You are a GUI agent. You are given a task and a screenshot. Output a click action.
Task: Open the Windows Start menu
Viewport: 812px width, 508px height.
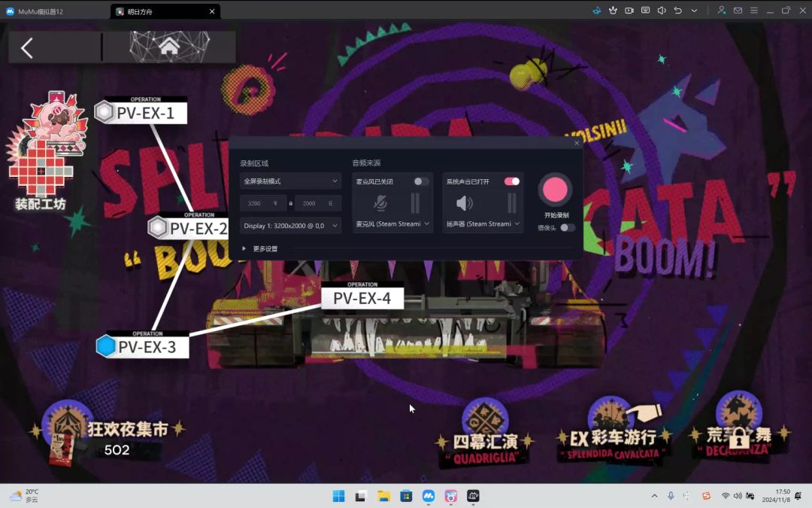[338, 496]
